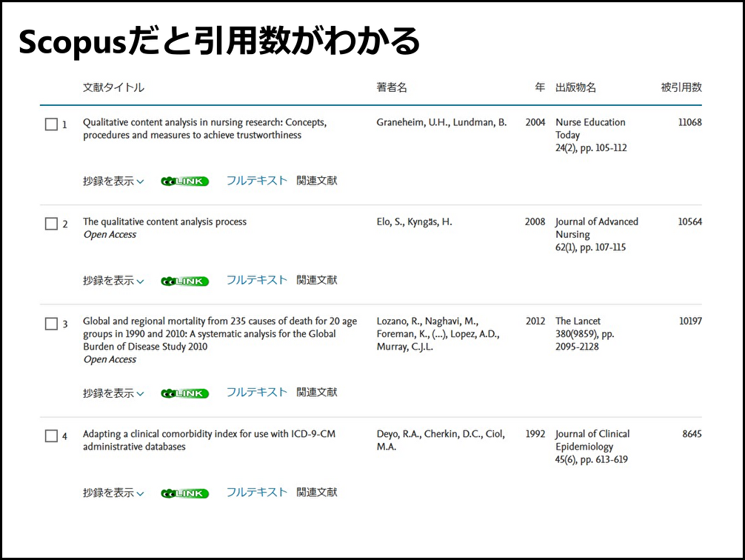
Task: Tick the checkbox for result 4
Action: click(x=51, y=436)
